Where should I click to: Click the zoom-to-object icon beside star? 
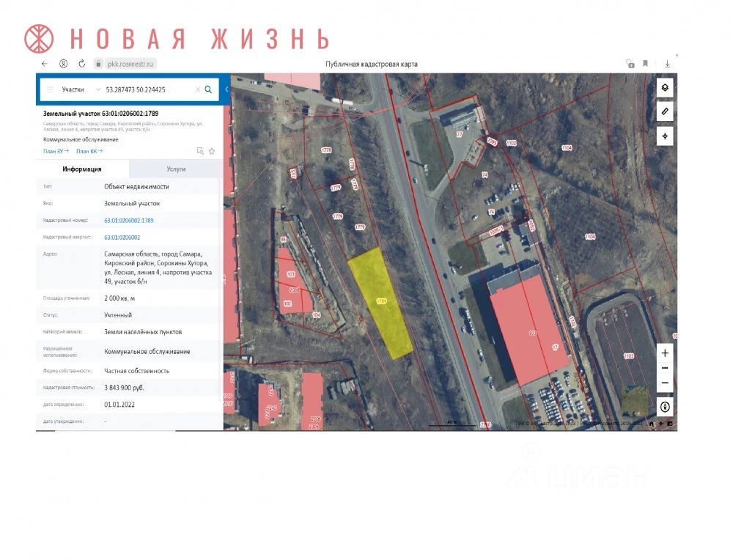tap(200, 151)
